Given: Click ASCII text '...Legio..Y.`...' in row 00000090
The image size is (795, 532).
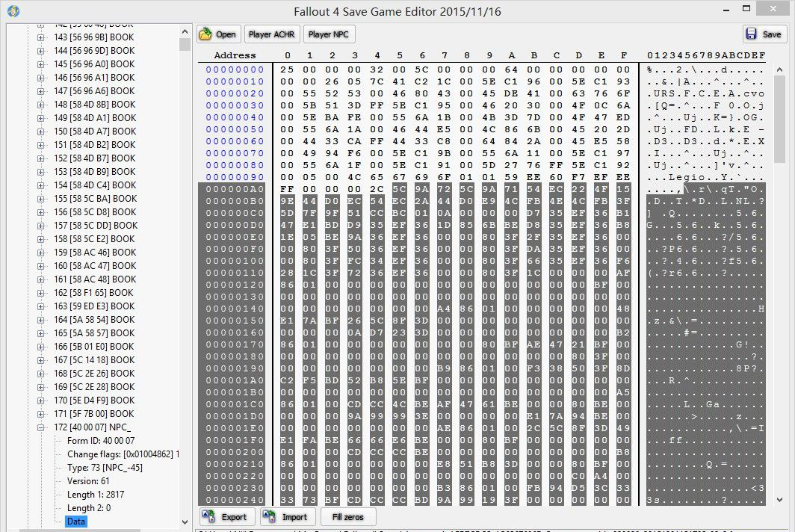Looking at the screenshot, I should tap(706, 177).
